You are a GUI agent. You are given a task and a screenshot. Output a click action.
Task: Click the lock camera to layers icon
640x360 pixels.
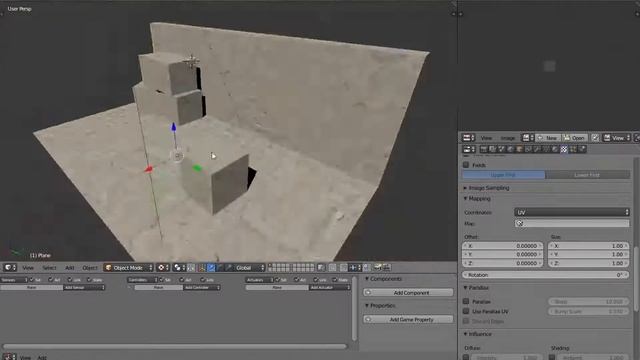(321, 268)
